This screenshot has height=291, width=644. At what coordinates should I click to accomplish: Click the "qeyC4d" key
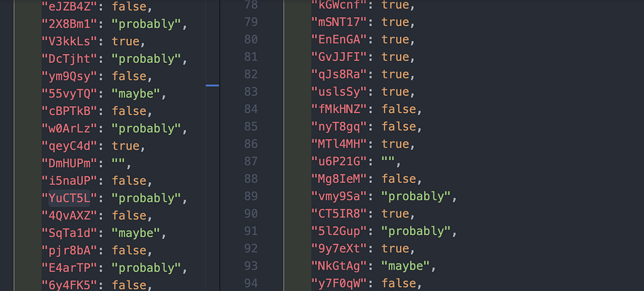[69, 146]
